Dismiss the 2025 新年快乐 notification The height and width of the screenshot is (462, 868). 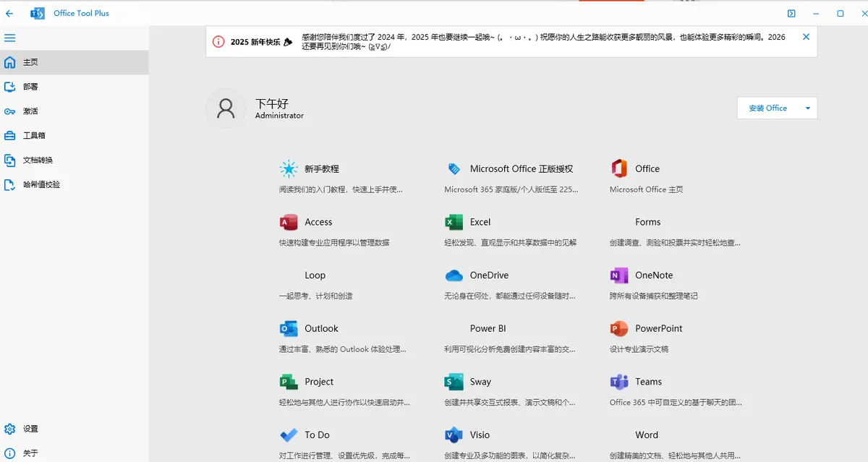[x=807, y=37]
